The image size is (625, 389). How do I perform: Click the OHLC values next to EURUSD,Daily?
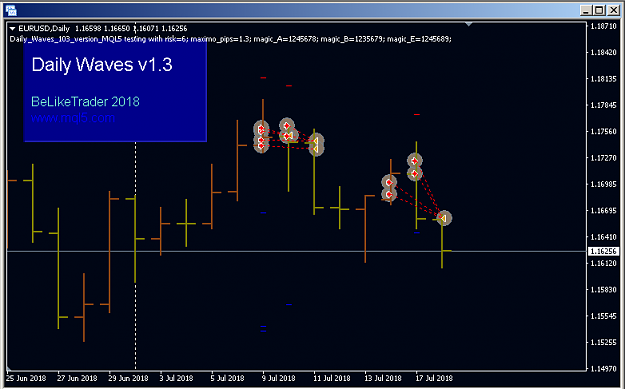tap(131, 29)
